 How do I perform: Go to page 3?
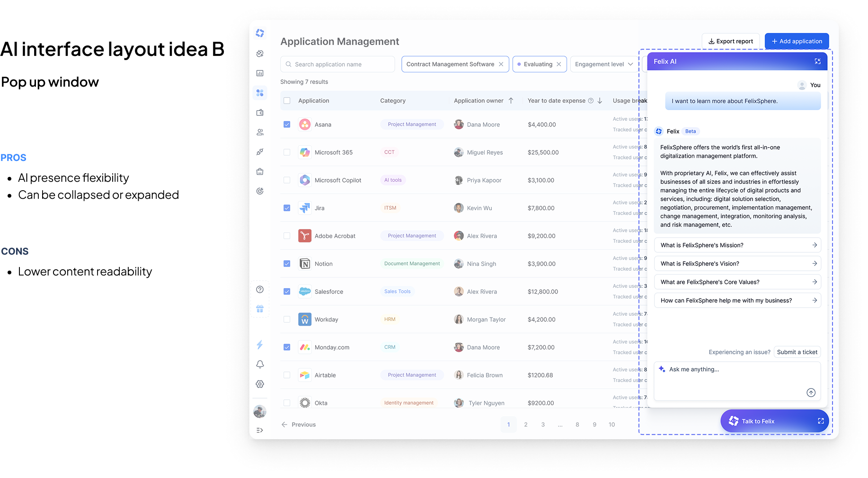pos(543,425)
